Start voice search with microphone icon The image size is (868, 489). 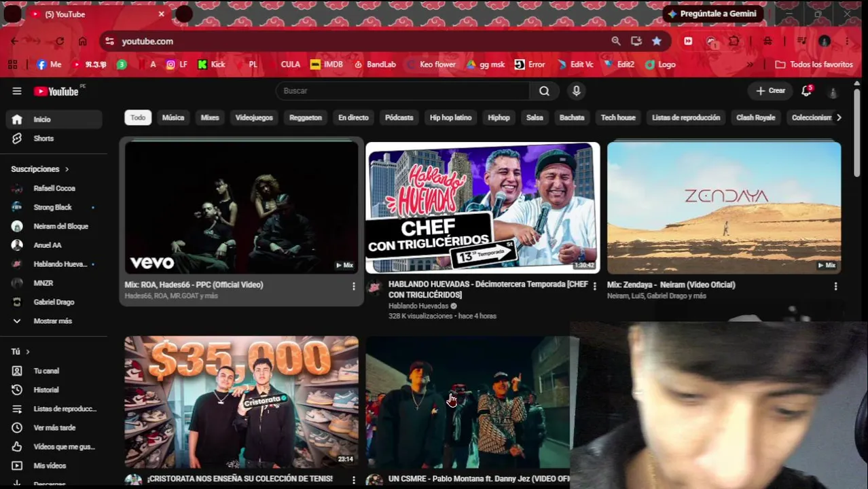pos(576,91)
